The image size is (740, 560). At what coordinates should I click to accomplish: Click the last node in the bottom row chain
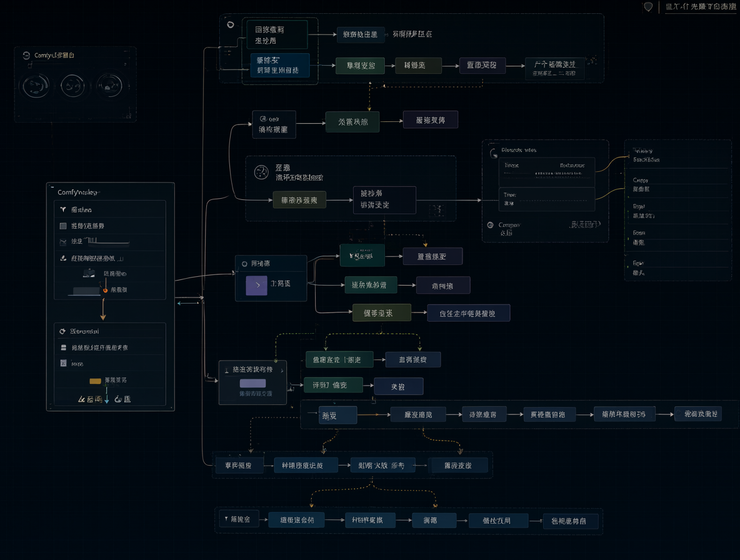(571, 521)
